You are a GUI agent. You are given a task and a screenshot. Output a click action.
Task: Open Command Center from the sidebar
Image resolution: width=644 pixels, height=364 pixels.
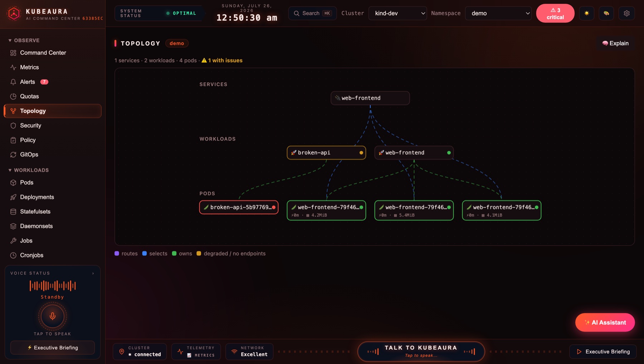click(x=53, y=53)
